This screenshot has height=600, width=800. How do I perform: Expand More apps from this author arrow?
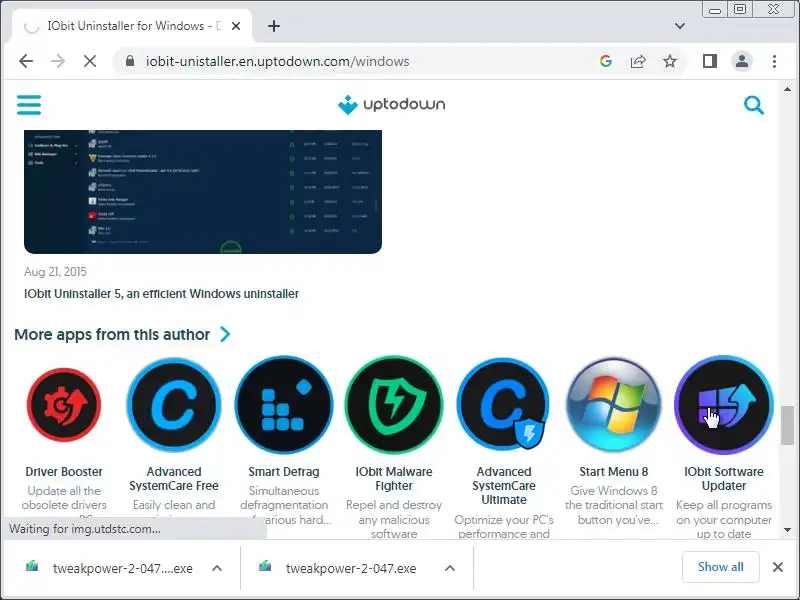(225, 334)
